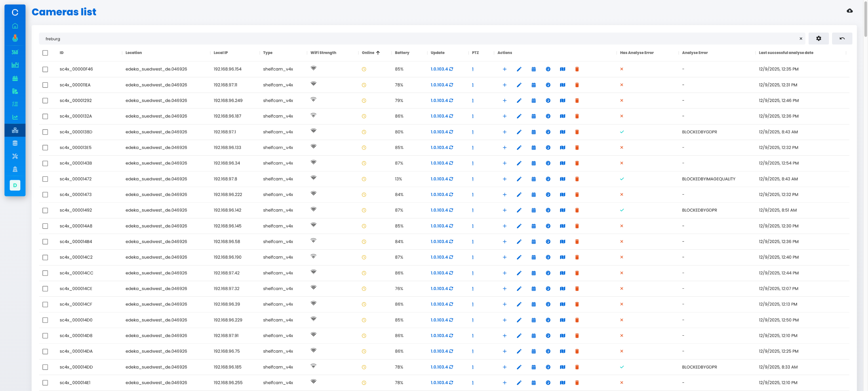
Task: Clear the freburg search field with the X
Action: click(x=801, y=39)
